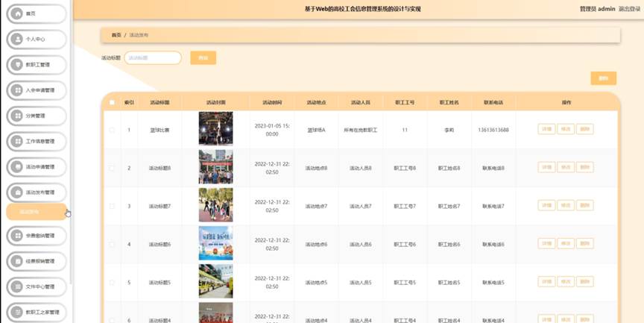Screen dimensions: 644x323
Task: Check the checkbox for row 活动标题8
Action: click(x=112, y=168)
